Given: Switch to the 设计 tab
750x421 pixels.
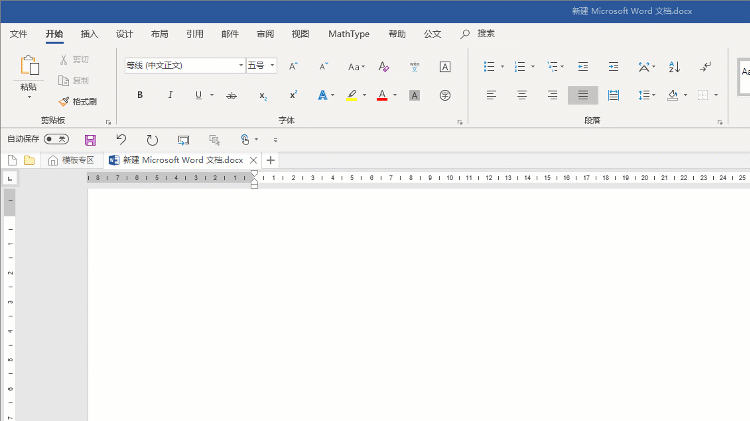Looking at the screenshot, I should [124, 34].
